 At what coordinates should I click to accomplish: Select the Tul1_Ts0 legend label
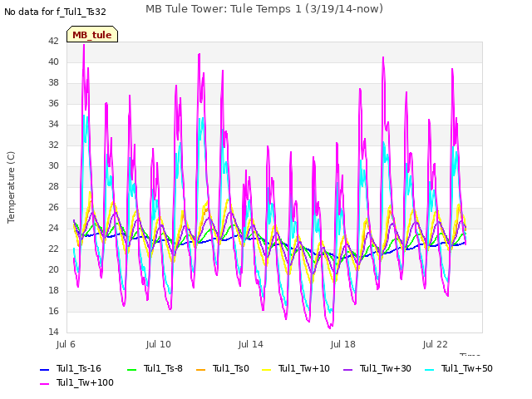pos(231,368)
